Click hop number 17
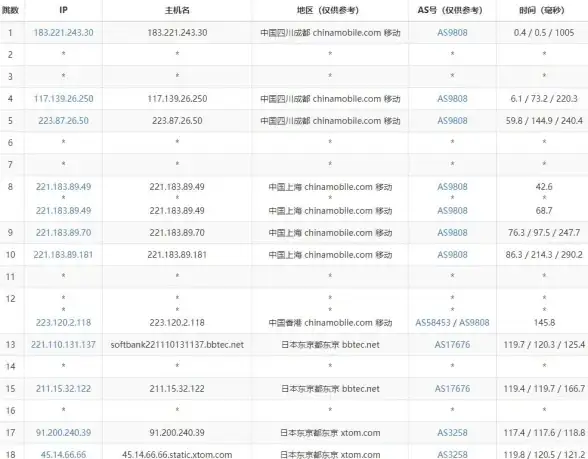 (10, 433)
